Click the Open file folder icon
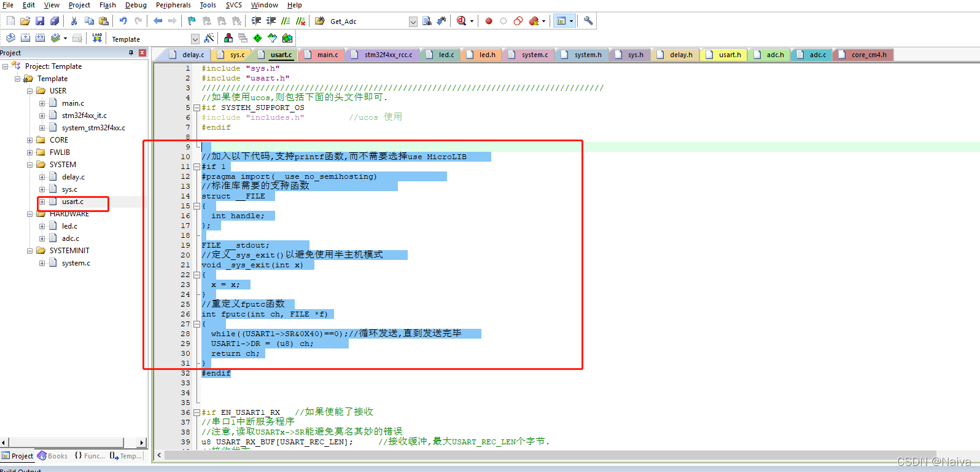 [x=25, y=21]
